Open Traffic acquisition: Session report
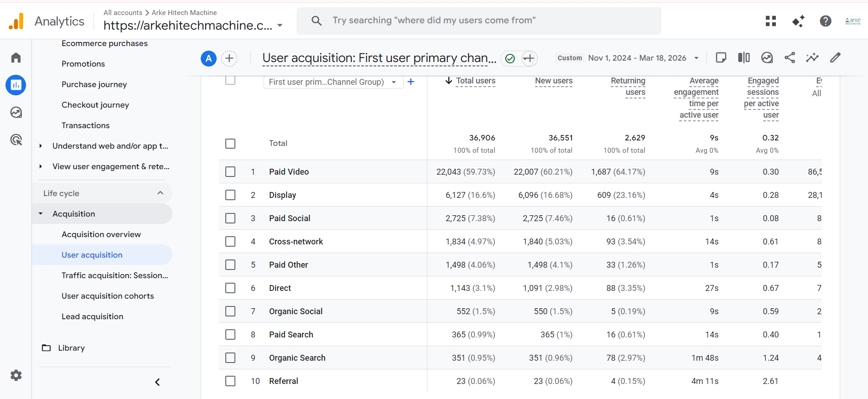The image size is (868, 399). (x=115, y=275)
